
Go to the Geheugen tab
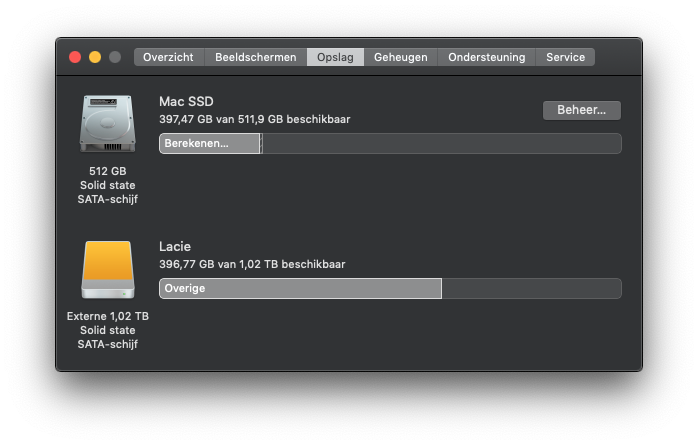[400, 57]
